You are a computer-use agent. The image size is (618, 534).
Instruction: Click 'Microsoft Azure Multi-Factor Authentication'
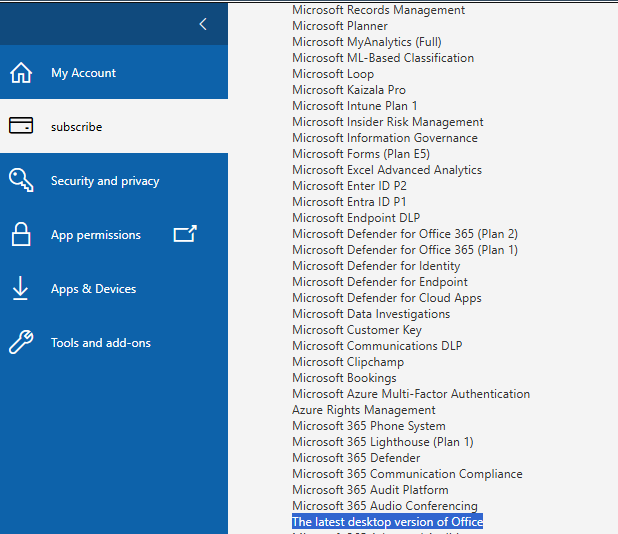(411, 394)
